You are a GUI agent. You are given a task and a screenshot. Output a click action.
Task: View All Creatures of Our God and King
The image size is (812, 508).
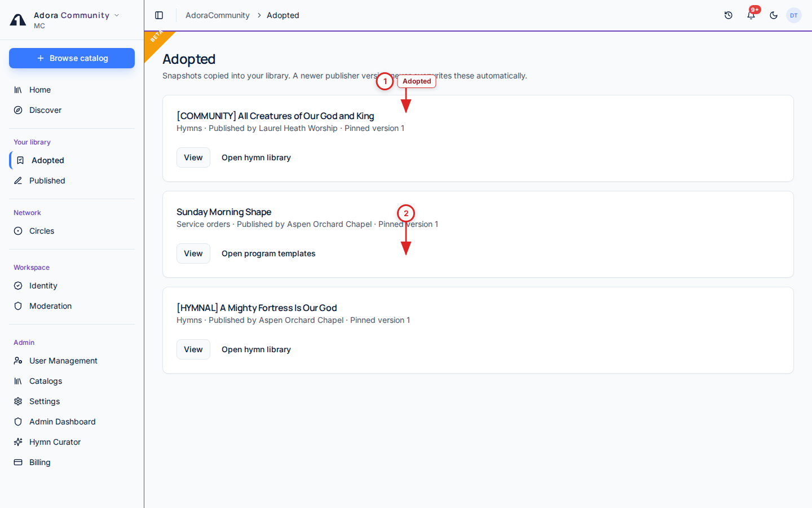pyautogui.click(x=193, y=157)
